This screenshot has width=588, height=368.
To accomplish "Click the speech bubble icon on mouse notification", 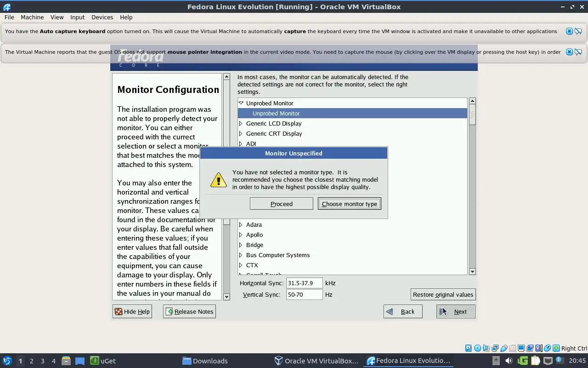I will [578, 52].
